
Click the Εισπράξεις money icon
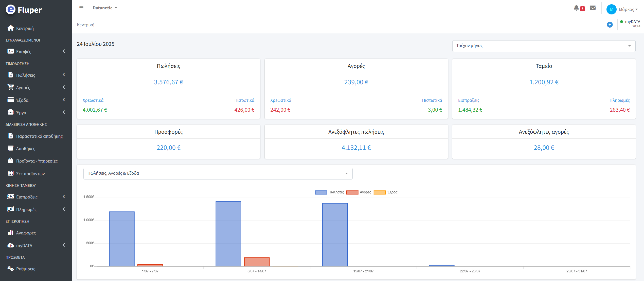[11, 196]
